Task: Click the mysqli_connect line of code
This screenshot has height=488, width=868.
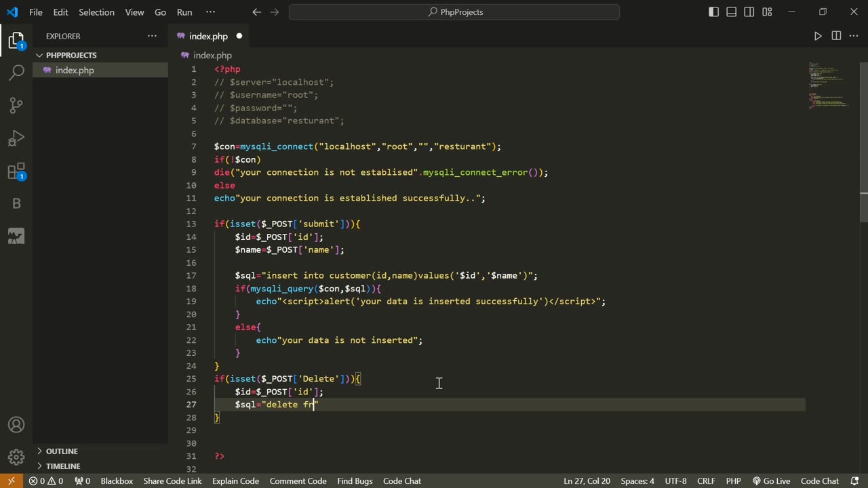Action: pyautogui.click(x=357, y=146)
